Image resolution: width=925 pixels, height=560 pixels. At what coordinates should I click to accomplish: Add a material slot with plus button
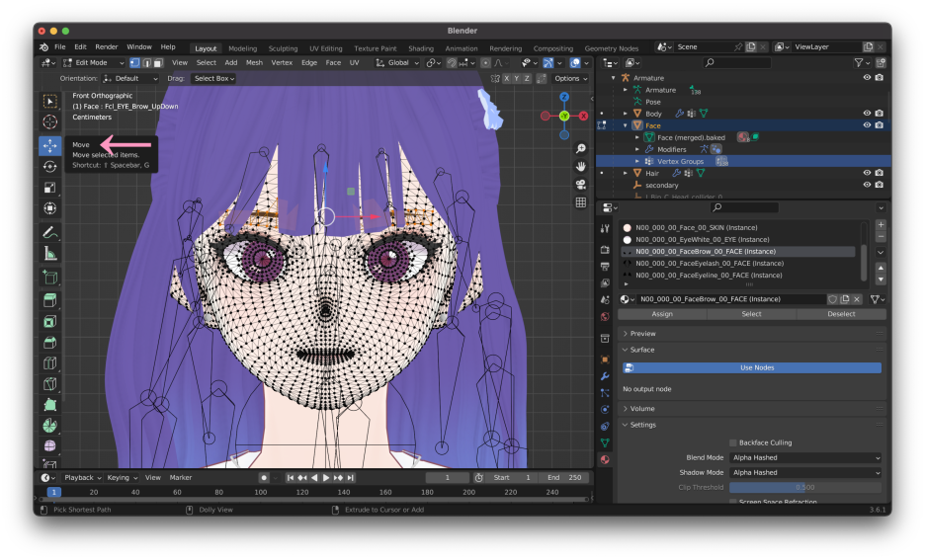[x=881, y=224]
